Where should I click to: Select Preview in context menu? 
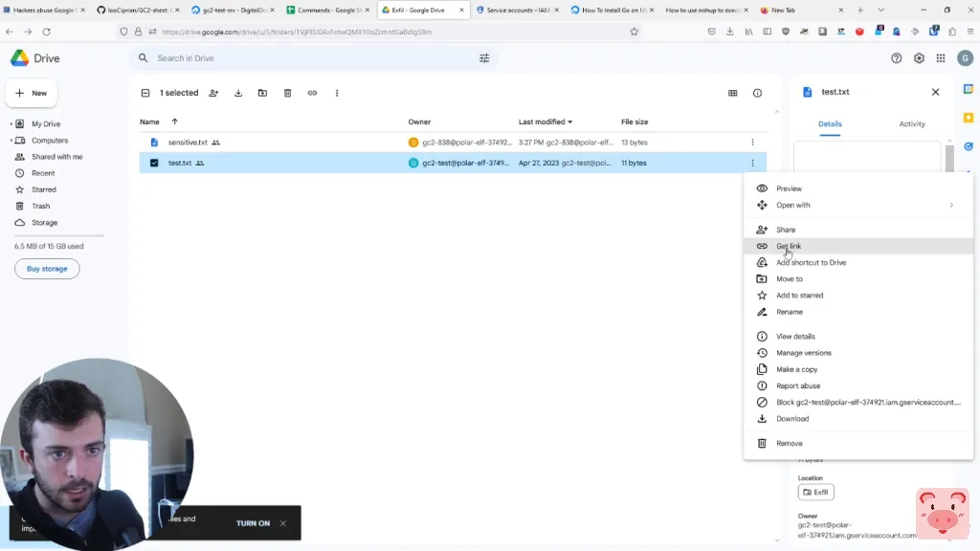[858, 188]
